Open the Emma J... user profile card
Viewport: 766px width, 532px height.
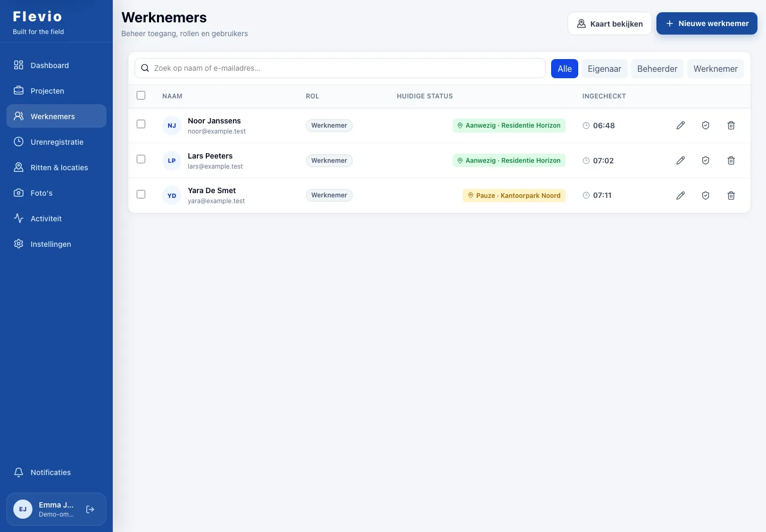coord(56,509)
